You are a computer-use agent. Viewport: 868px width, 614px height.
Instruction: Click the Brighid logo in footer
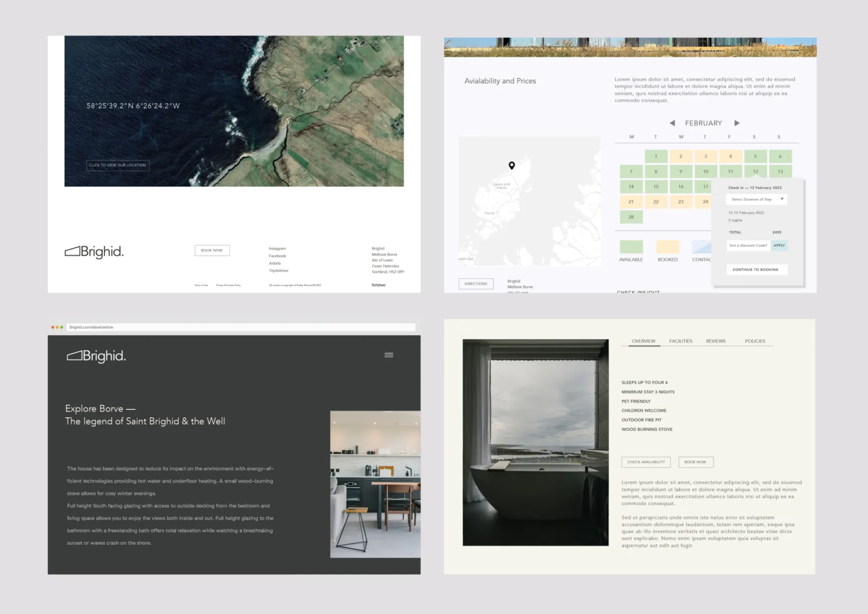pos(94,251)
